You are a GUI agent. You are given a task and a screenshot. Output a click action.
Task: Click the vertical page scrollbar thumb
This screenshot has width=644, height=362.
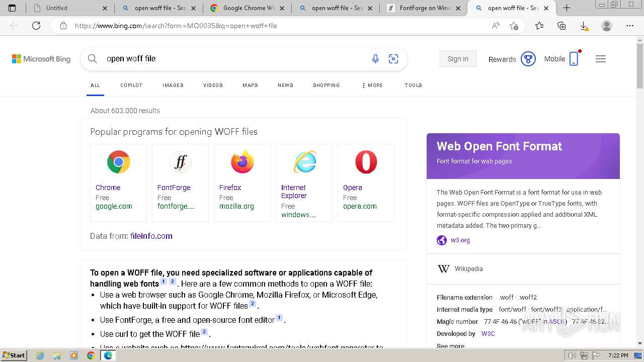[x=640, y=65]
